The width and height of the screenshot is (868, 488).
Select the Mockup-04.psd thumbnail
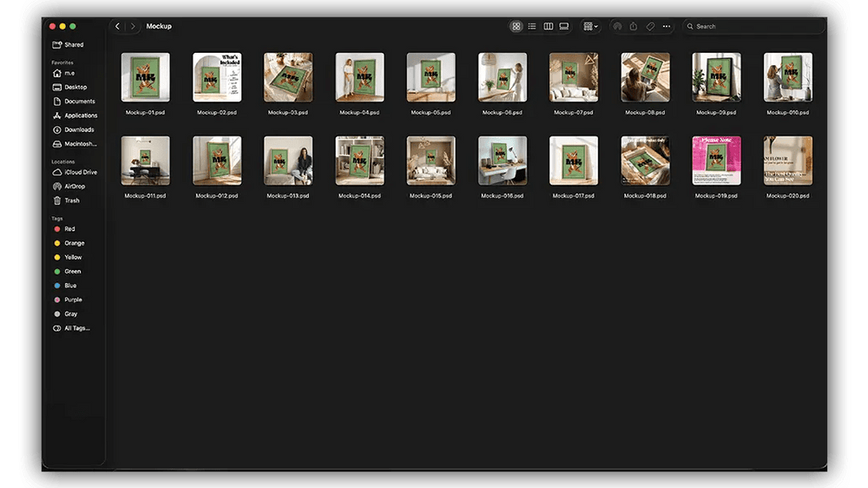(x=359, y=77)
